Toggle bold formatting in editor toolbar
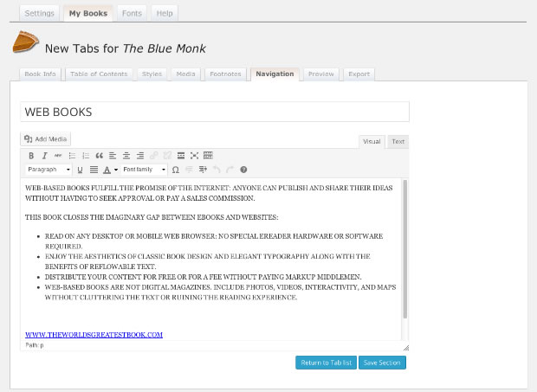 [31, 156]
